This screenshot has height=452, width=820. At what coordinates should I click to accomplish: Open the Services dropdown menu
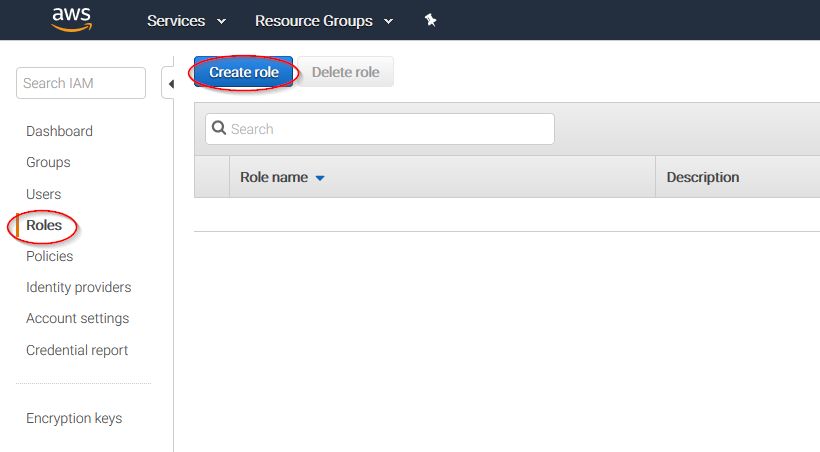(x=186, y=21)
